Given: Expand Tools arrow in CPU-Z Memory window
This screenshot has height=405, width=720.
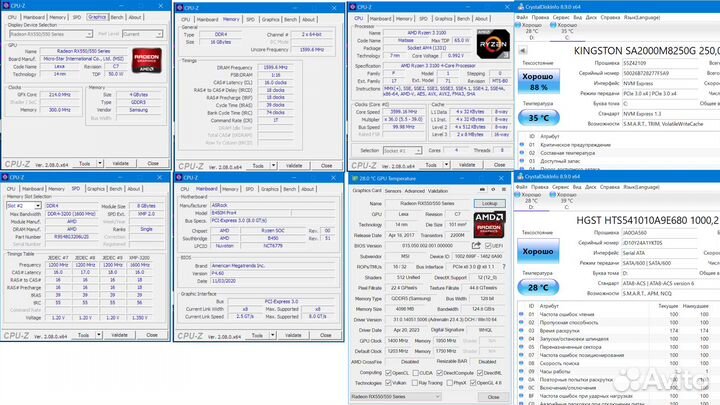Looking at the screenshot, I should coord(274,165).
